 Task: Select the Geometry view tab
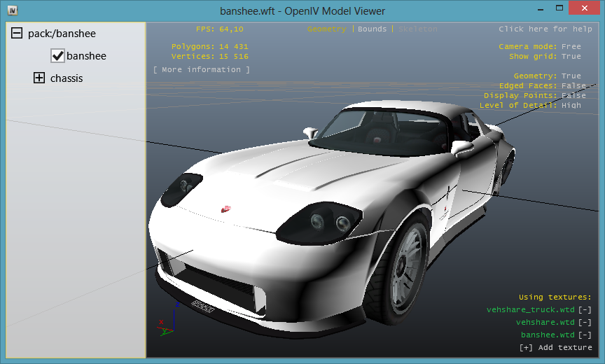(x=326, y=29)
